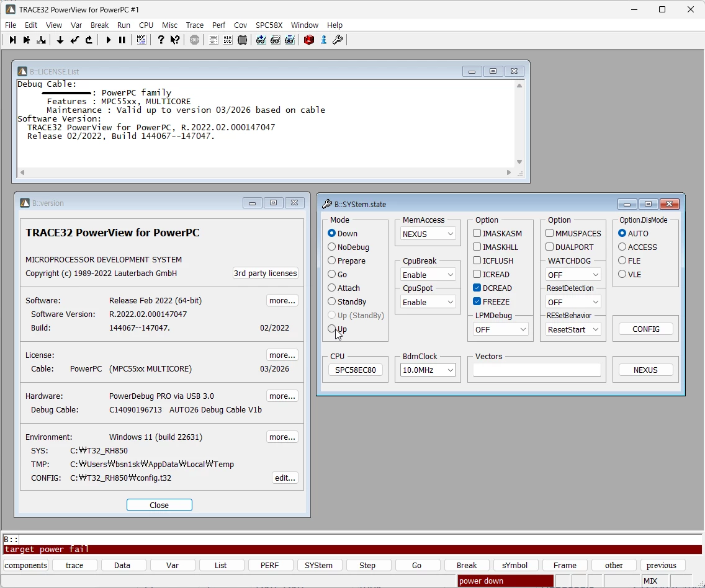Enable the IMASKHLL option checkbox

pyautogui.click(x=477, y=247)
